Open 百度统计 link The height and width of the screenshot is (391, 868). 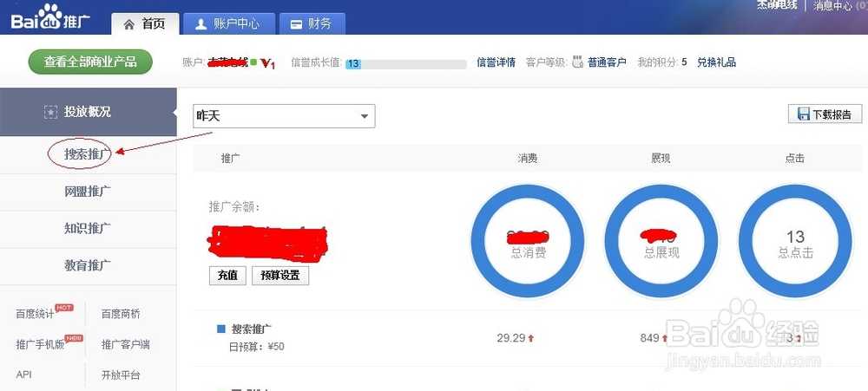[x=36, y=314]
